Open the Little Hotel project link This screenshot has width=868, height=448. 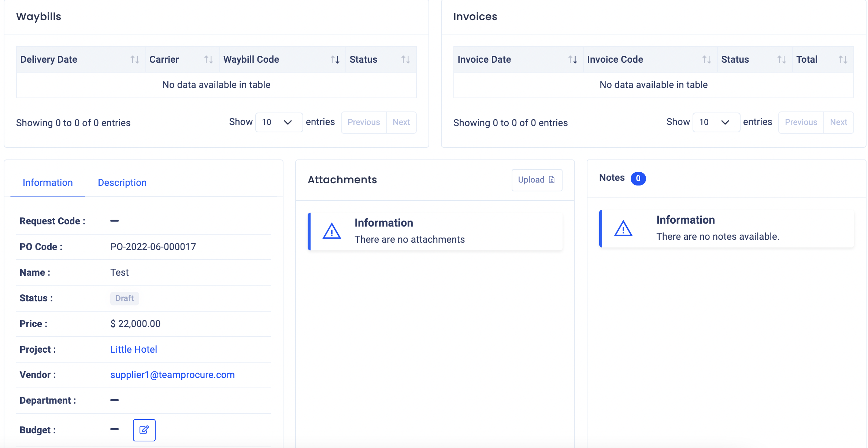(134, 349)
